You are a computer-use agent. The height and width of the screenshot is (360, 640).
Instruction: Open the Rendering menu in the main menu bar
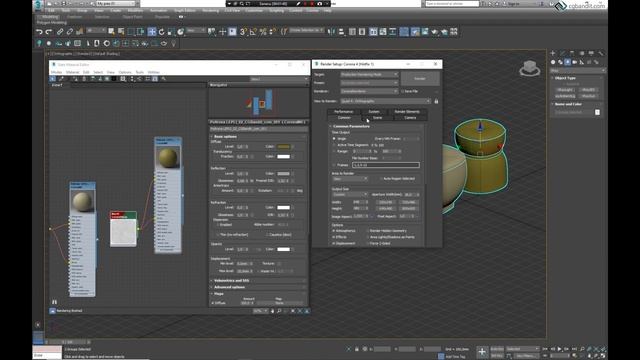pyautogui.click(x=211, y=10)
